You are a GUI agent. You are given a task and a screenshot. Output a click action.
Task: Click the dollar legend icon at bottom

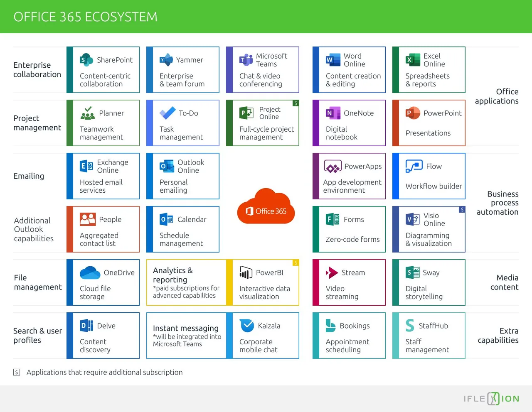(x=17, y=372)
